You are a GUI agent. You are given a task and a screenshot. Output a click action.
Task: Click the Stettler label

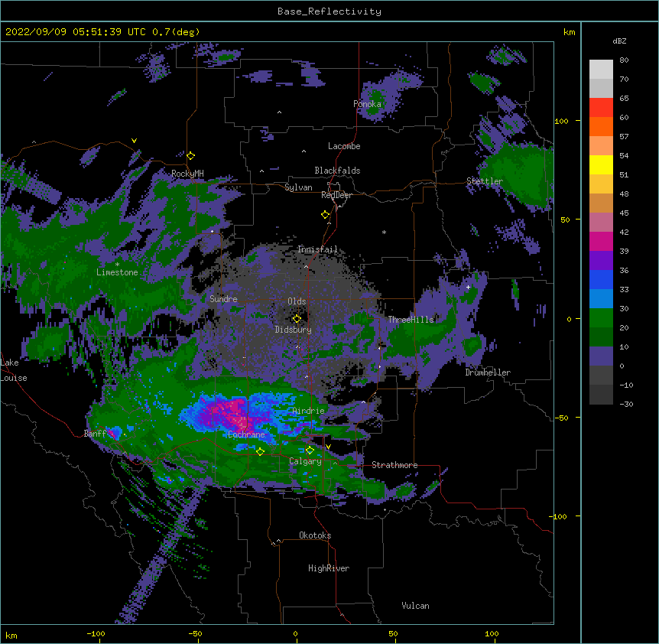[x=485, y=181]
